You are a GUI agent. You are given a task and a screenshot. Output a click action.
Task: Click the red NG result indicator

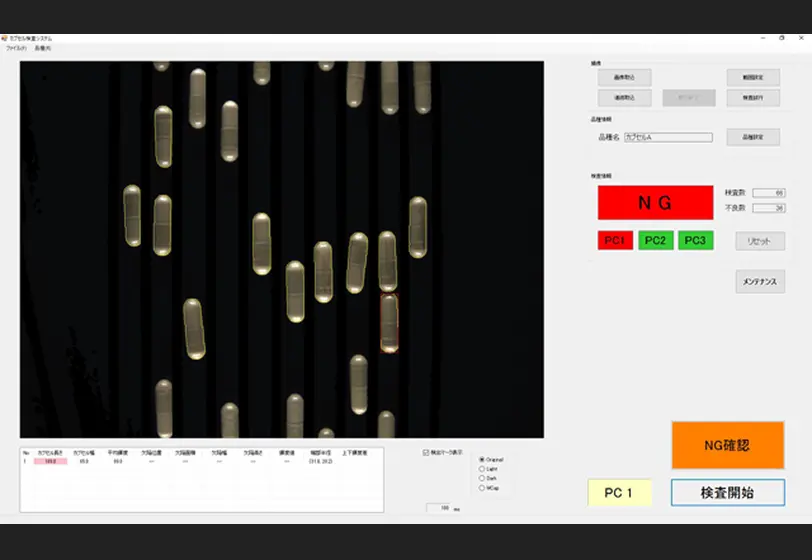point(655,203)
